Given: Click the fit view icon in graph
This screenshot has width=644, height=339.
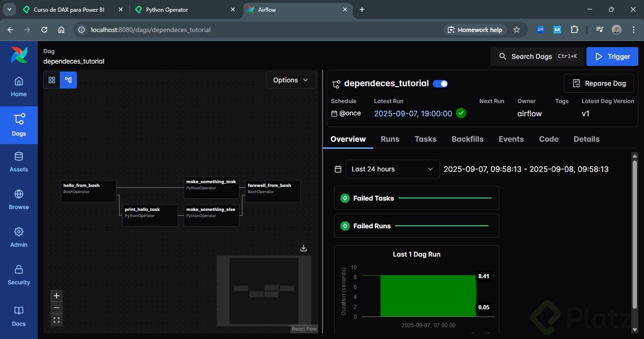Looking at the screenshot, I should point(57,320).
